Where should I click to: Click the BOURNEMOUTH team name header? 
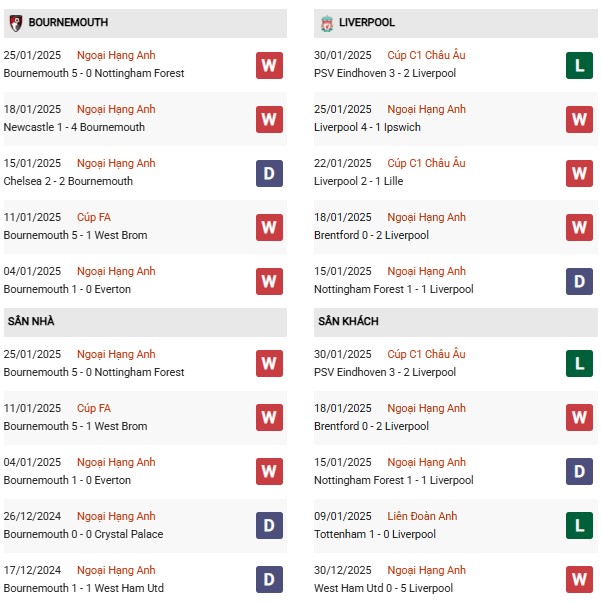point(68,22)
